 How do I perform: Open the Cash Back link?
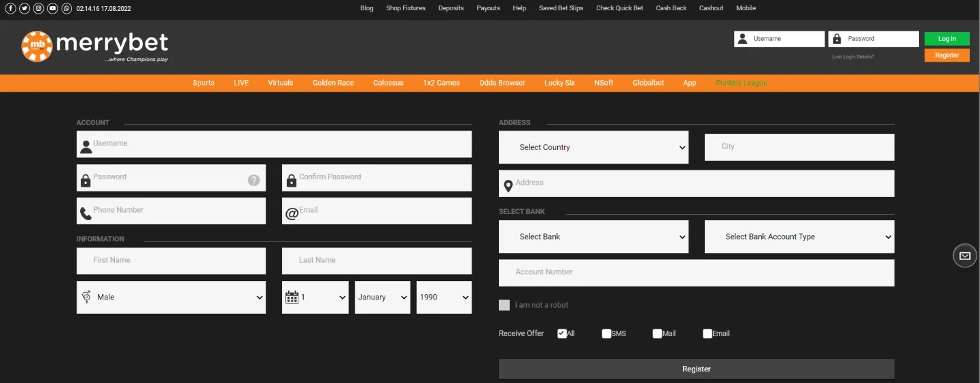click(671, 8)
